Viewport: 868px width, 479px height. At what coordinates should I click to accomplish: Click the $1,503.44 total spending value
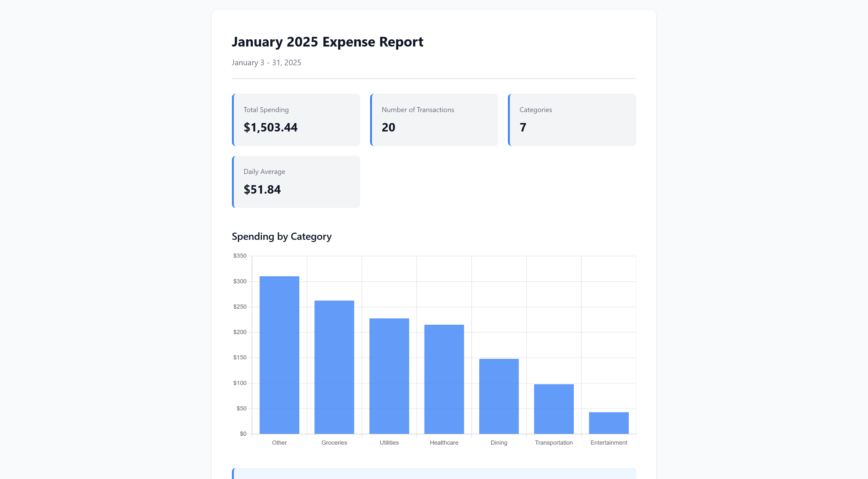click(x=271, y=127)
